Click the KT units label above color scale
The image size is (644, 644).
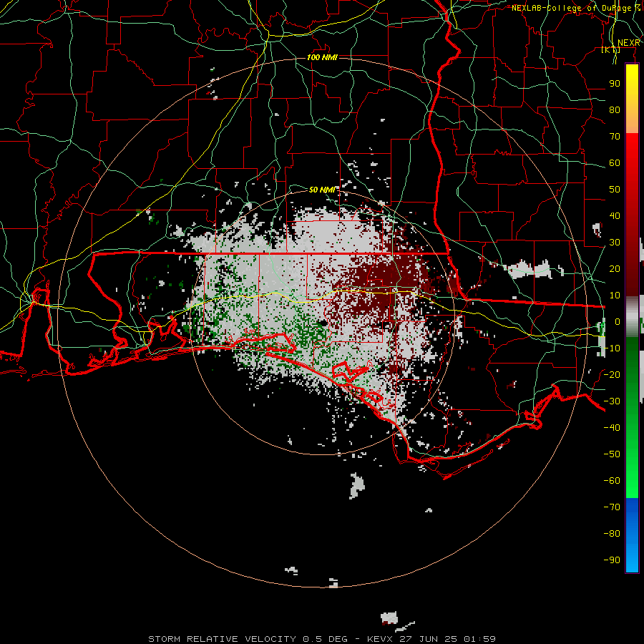click(611, 50)
